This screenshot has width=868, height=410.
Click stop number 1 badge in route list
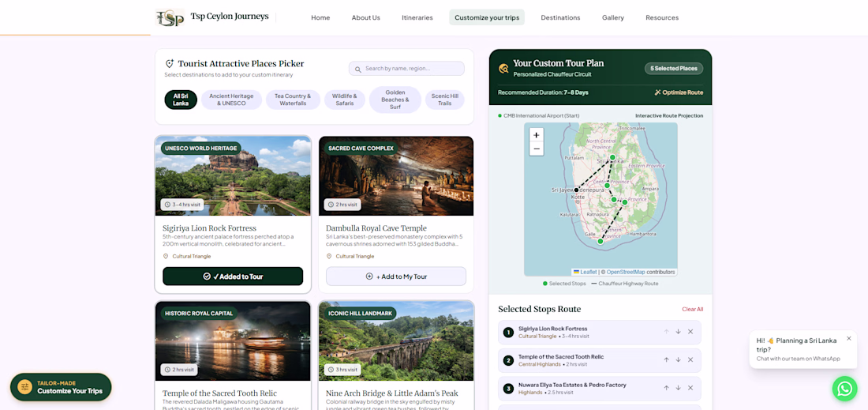pyautogui.click(x=508, y=333)
